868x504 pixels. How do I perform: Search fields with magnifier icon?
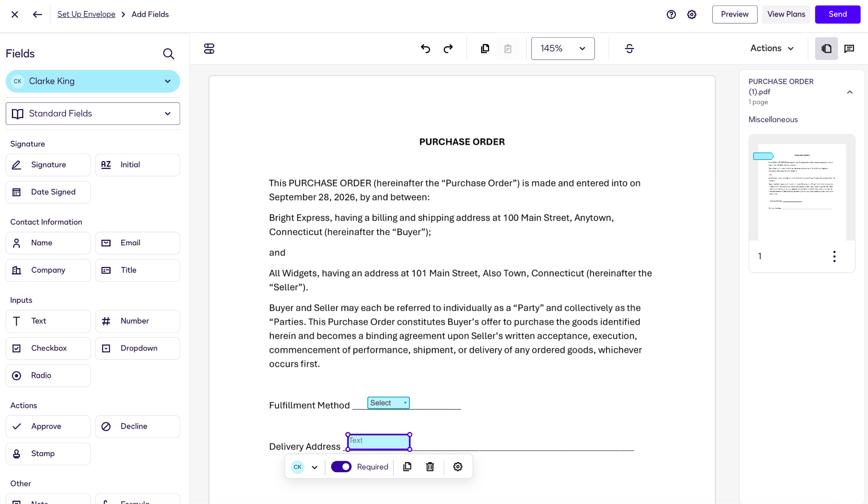click(168, 54)
